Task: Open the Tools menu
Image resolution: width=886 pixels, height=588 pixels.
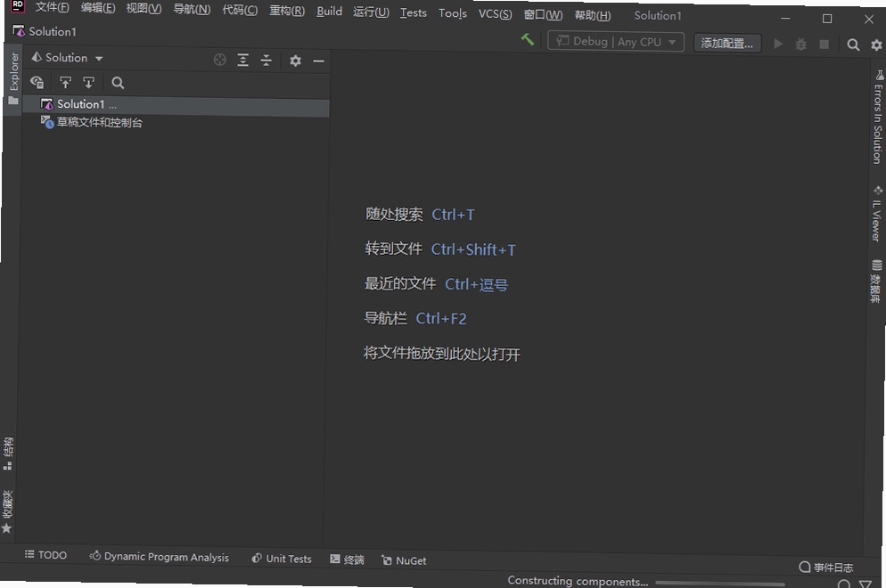Action: (453, 13)
